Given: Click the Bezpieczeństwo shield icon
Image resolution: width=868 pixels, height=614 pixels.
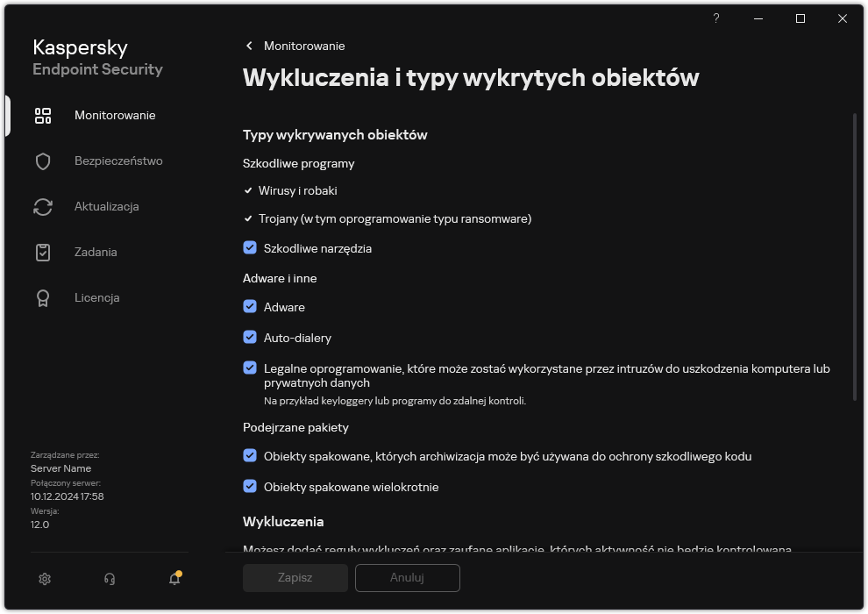Looking at the screenshot, I should tap(42, 161).
